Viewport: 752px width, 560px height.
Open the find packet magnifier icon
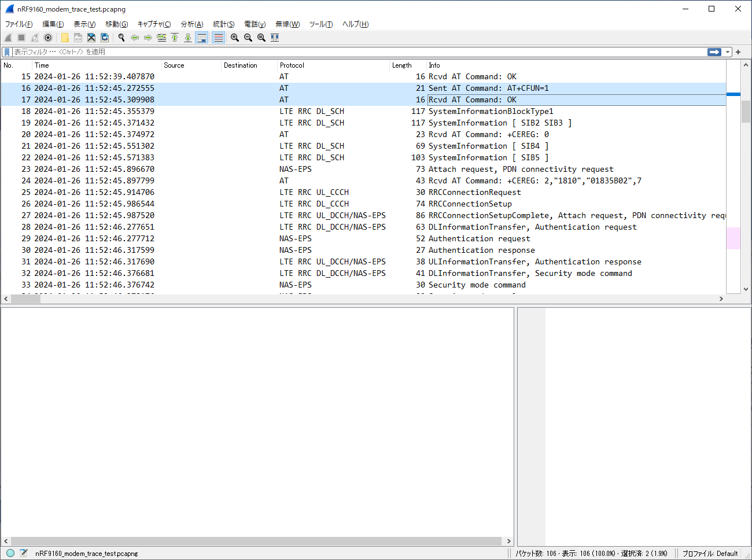(x=121, y=38)
